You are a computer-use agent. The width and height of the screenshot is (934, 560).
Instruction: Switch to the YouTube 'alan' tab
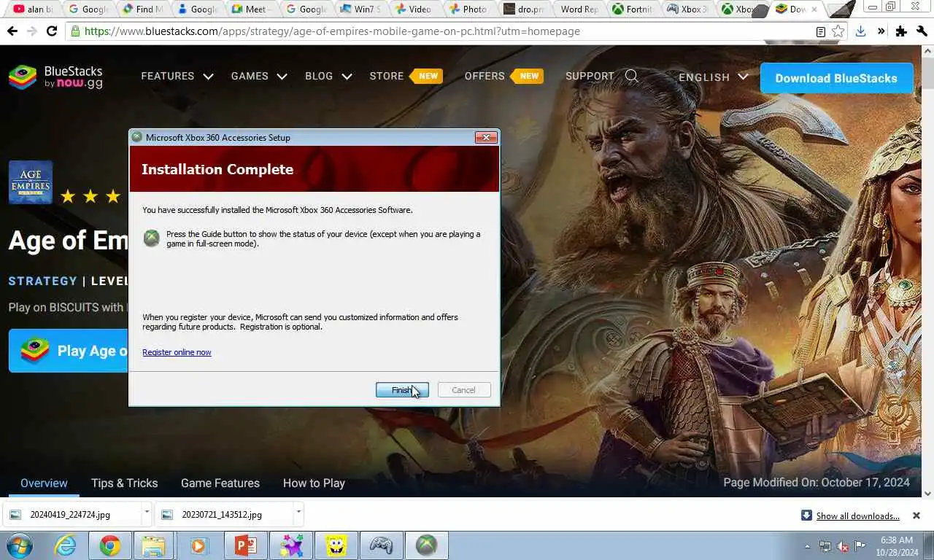[32, 9]
